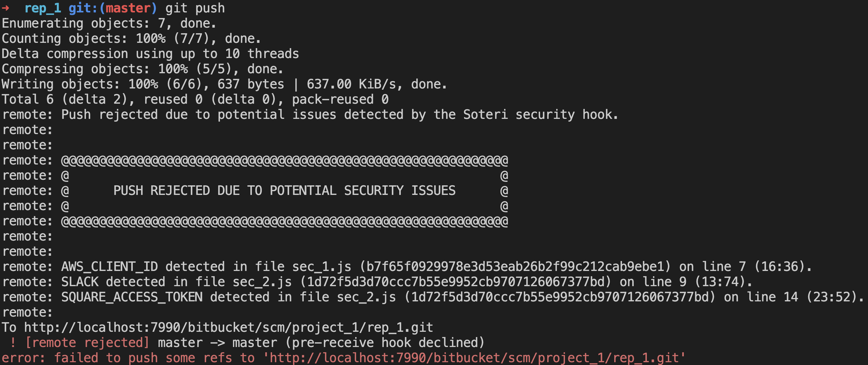868x365 pixels.
Task: Click line 14 reference on SQUARE line
Action: click(x=772, y=297)
